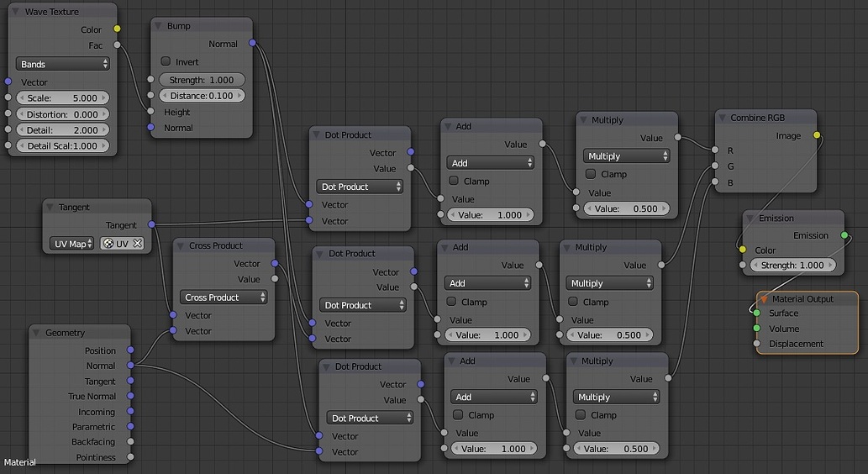Image resolution: width=868 pixels, height=474 pixels.
Task: Enable Clamp on Multiply node feeding B
Action: pyautogui.click(x=580, y=414)
